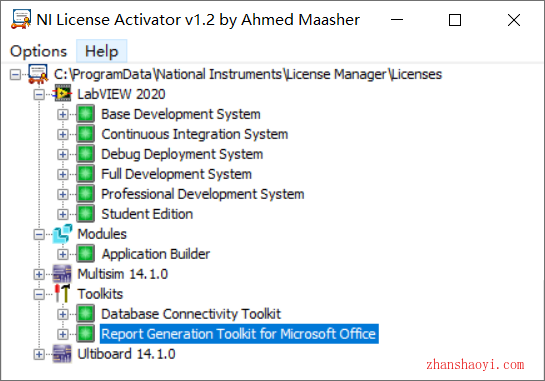The height and width of the screenshot is (381, 545).
Task: Expand the Multisim 14.1.0 branch
Action: coord(39,274)
